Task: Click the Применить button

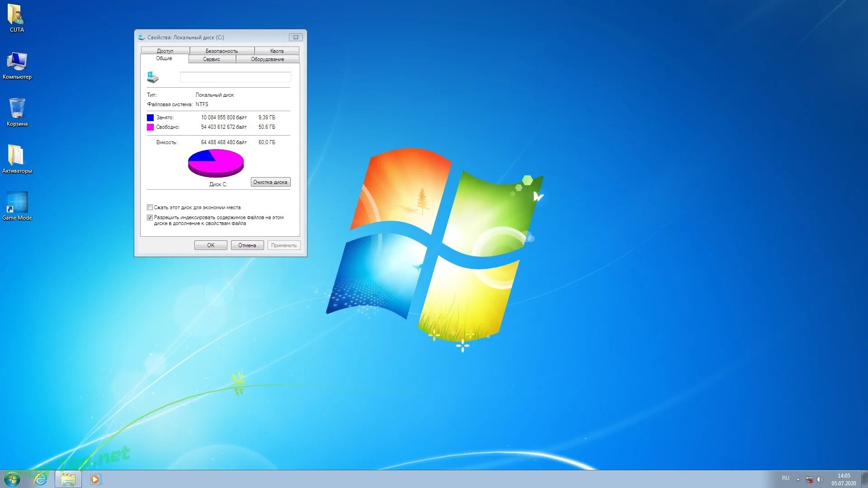Action: pyautogui.click(x=284, y=245)
